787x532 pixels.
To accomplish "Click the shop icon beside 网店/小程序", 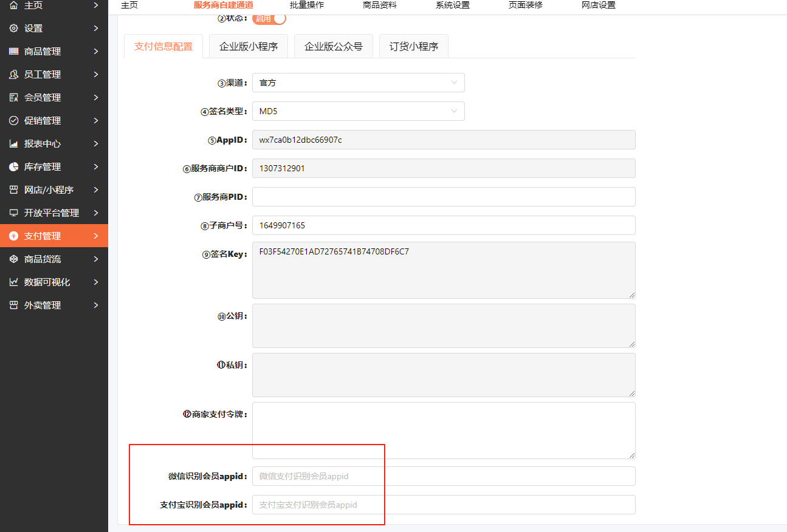I will 13,189.
